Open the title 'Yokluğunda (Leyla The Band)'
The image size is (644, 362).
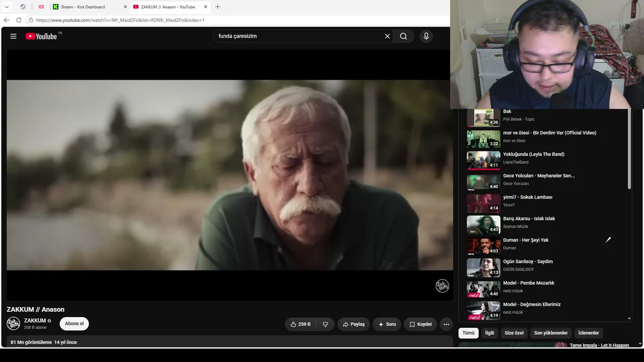pos(534,154)
